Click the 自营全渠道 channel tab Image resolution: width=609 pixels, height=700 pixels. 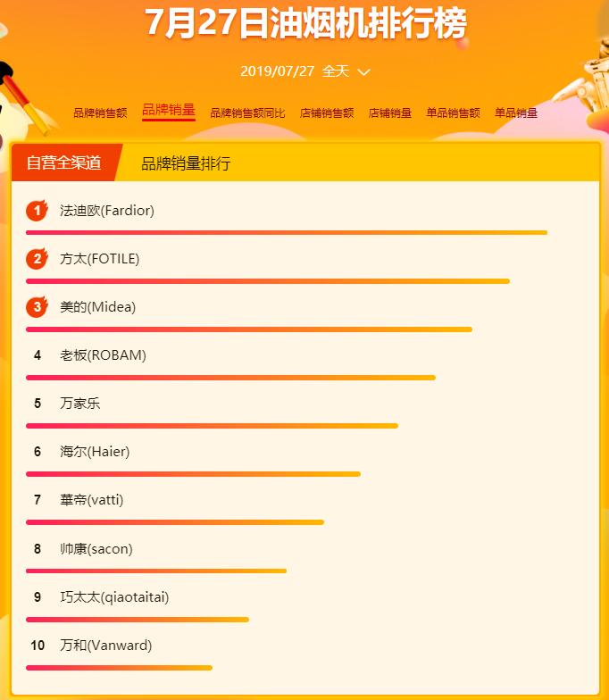pos(63,162)
